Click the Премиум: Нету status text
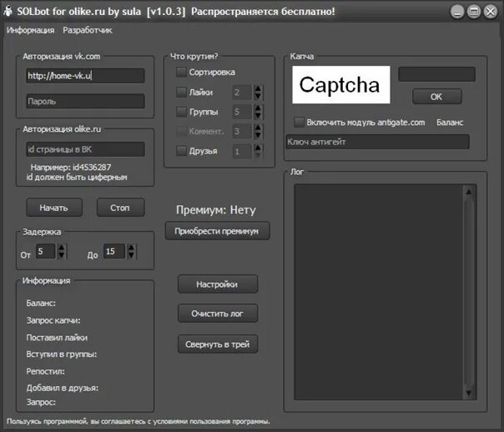The image size is (504, 432). tap(216, 210)
